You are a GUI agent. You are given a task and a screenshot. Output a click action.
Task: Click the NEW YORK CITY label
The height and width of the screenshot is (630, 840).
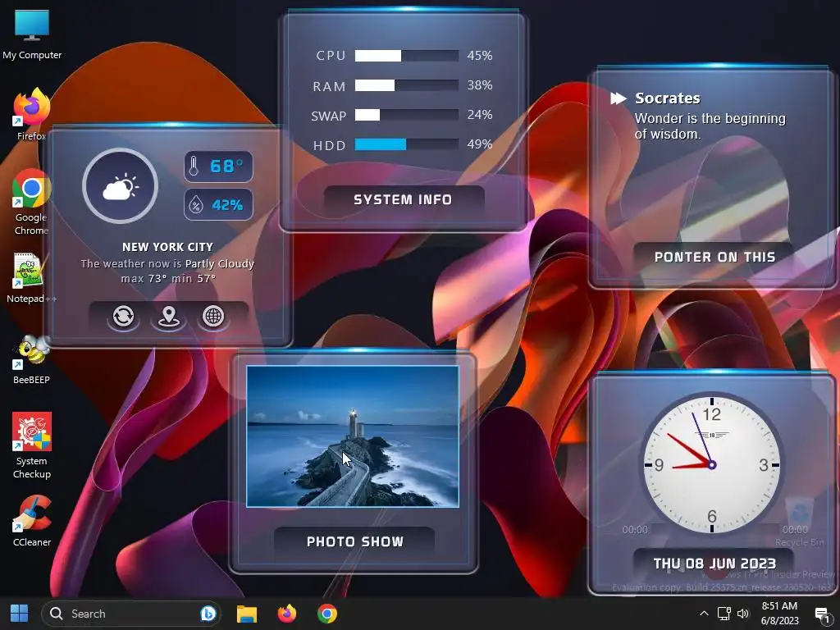(x=167, y=247)
